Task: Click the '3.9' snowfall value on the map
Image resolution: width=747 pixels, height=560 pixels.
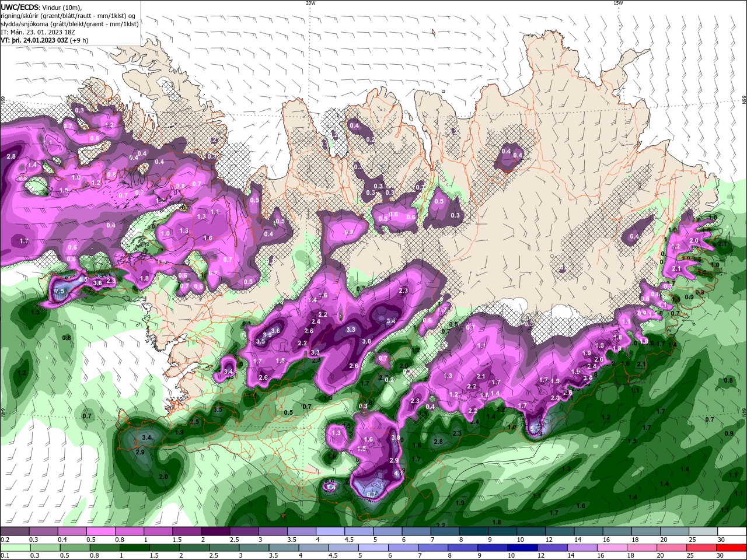Action: (x=267, y=335)
